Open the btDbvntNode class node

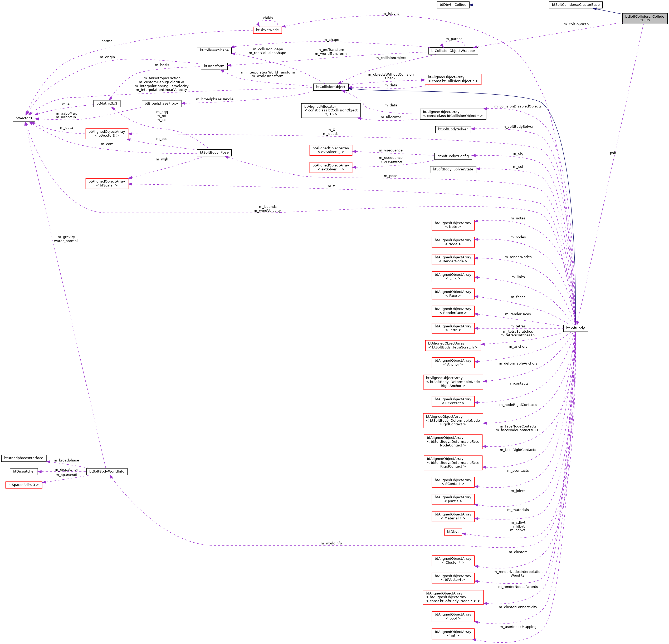[x=267, y=30]
